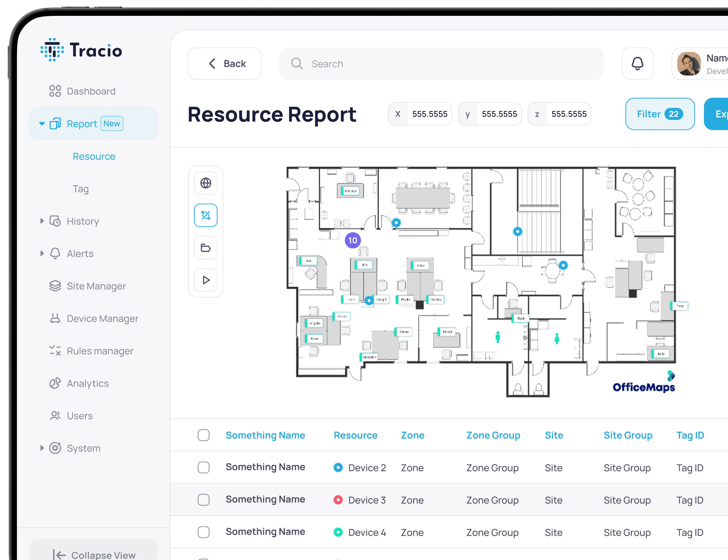Select the Resource submenu item
The width and height of the screenshot is (728, 560).
pos(94,156)
